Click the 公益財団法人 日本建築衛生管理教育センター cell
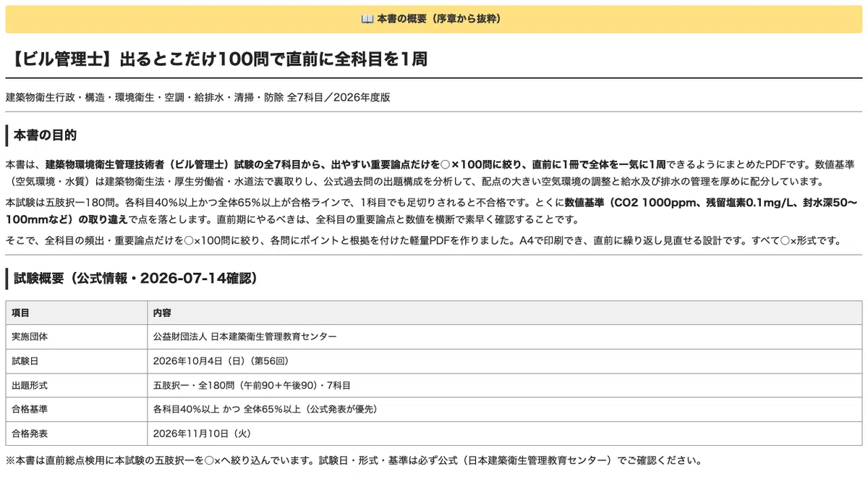Image resolution: width=868 pixels, height=498 pixels. (505, 337)
